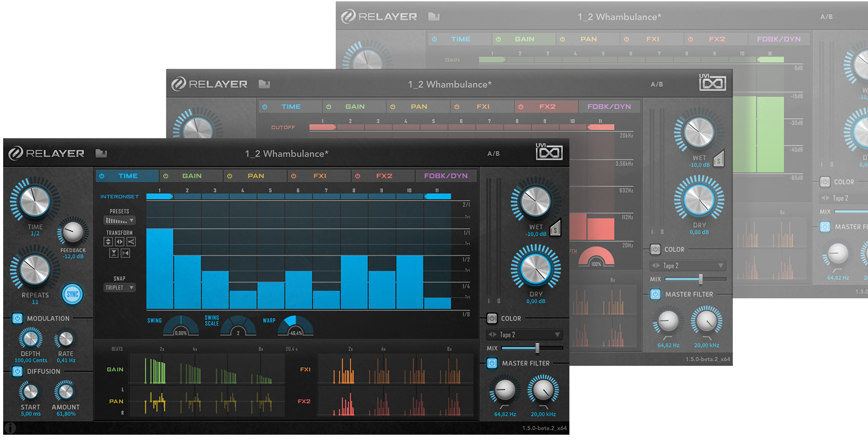Open Tape 2 dropdown in rear window
Viewport: 868px width, 441px height.
click(x=844, y=198)
